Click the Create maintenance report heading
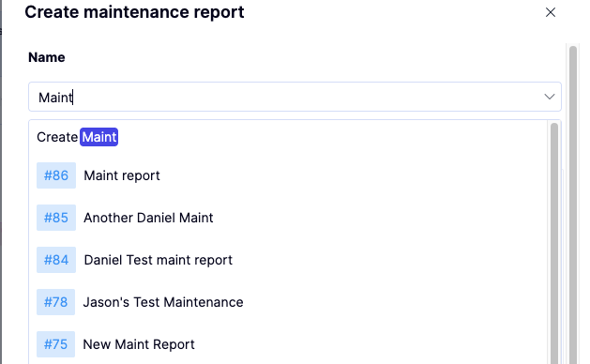The width and height of the screenshot is (590, 364). tap(134, 12)
